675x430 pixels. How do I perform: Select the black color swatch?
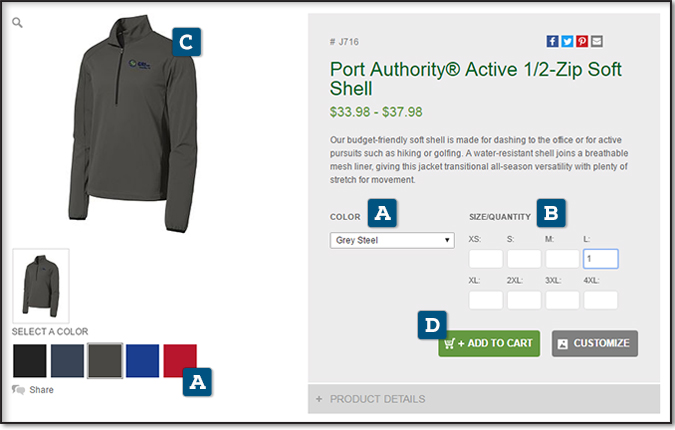tap(30, 361)
